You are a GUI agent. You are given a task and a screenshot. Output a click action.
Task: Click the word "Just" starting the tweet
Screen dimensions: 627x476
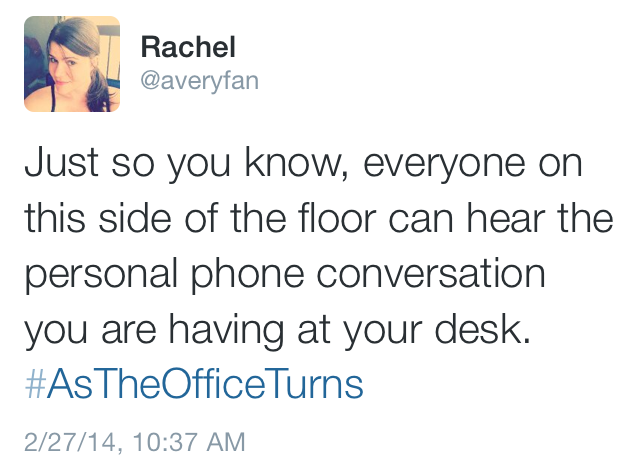pyautogui.click(x=62, y=162)
